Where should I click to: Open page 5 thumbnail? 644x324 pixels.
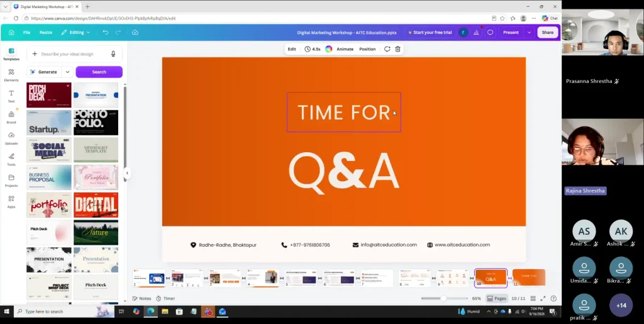coord(301,278)
